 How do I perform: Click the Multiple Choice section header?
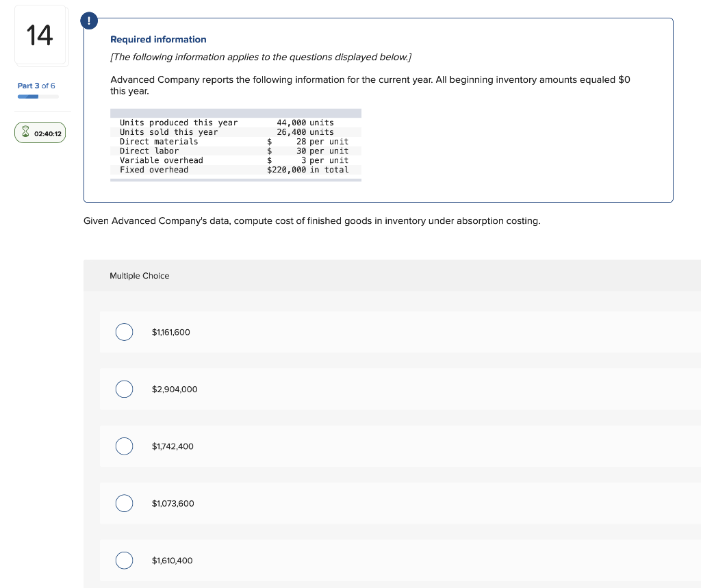140,276
